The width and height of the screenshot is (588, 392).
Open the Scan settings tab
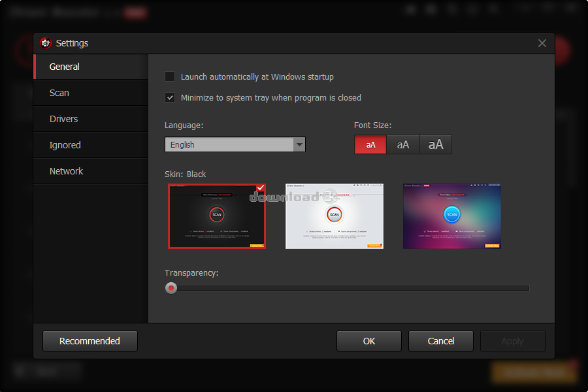[59, 93]
